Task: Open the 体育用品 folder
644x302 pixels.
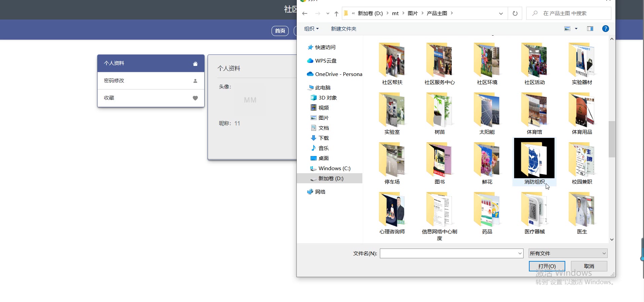Action: pos(582,114)
